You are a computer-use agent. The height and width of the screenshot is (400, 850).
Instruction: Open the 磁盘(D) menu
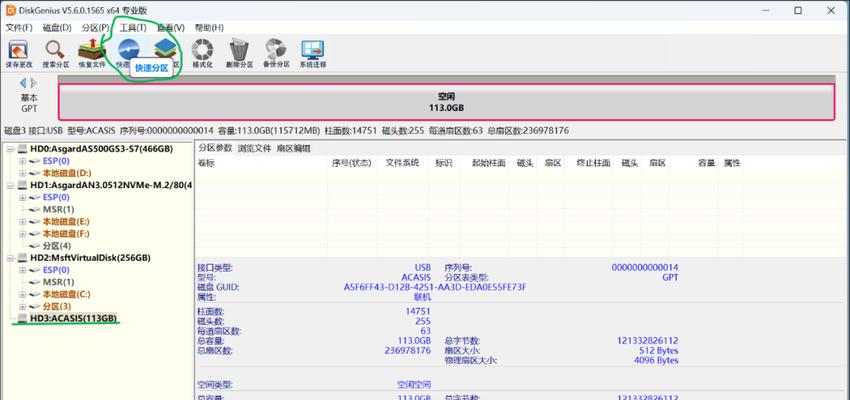coord(57,28)
